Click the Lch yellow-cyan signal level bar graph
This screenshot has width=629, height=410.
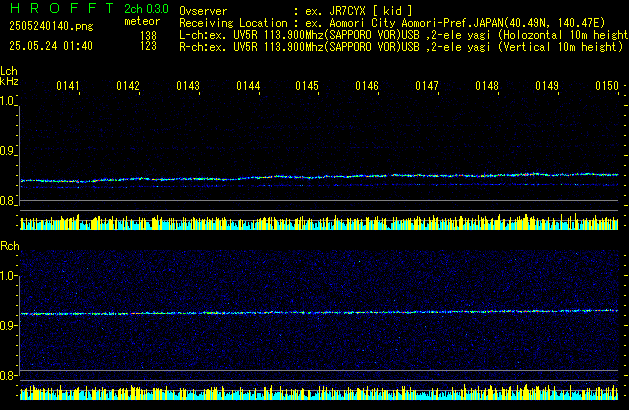point(319,222)
